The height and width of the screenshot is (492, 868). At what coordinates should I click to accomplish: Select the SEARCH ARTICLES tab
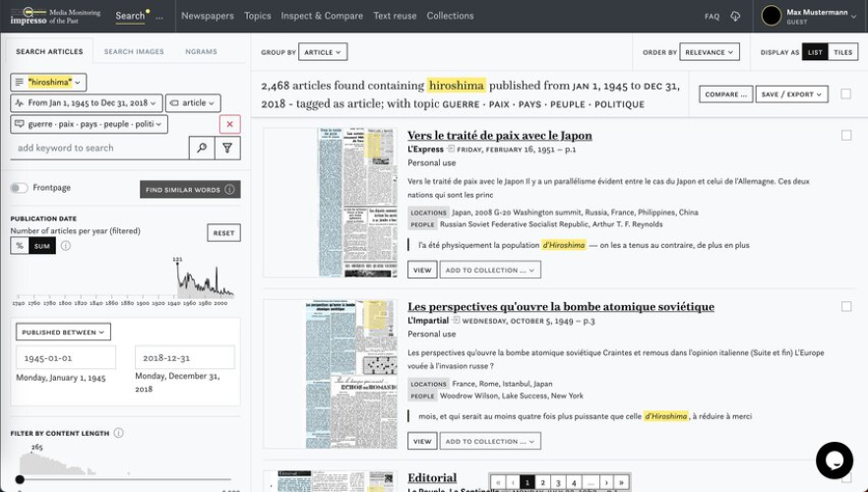49,51
